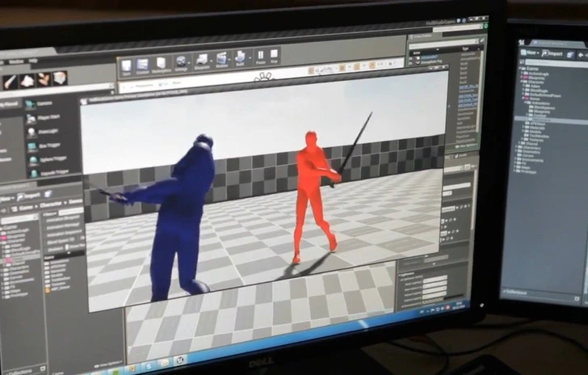588x375 pixels.
Task: Pause the running simulation
Action: pyautogui.click(x=260, y=56)
